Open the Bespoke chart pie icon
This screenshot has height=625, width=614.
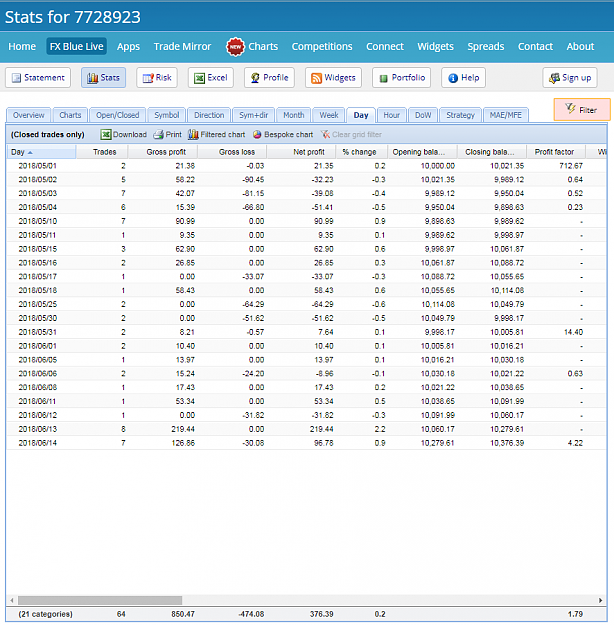coord(257,135)
